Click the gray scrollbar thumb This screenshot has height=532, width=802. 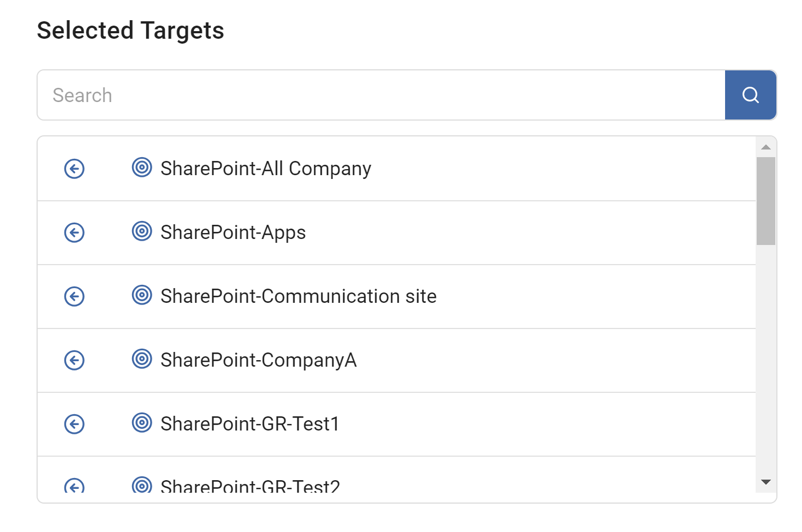[x=765, y=201]
